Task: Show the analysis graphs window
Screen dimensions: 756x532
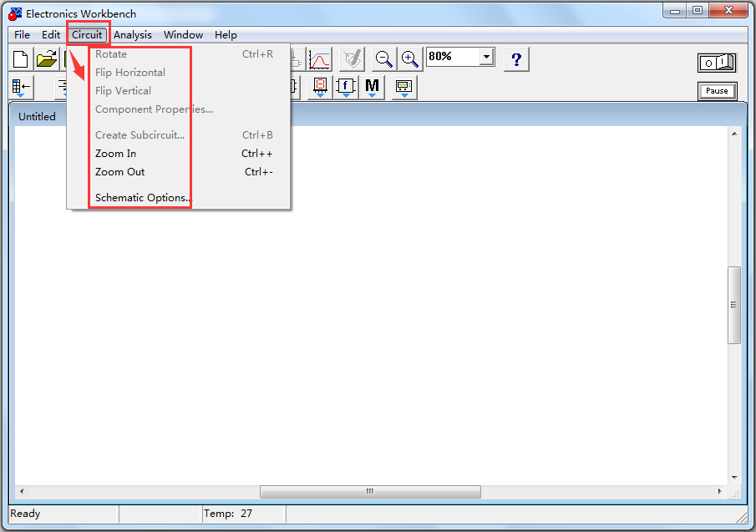Action: click(x=319, y=59)
